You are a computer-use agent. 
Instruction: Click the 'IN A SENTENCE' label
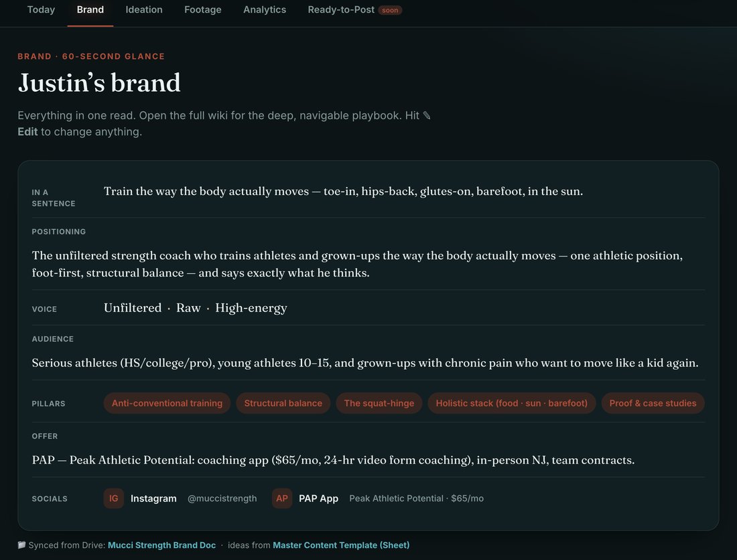click(54, 198)
